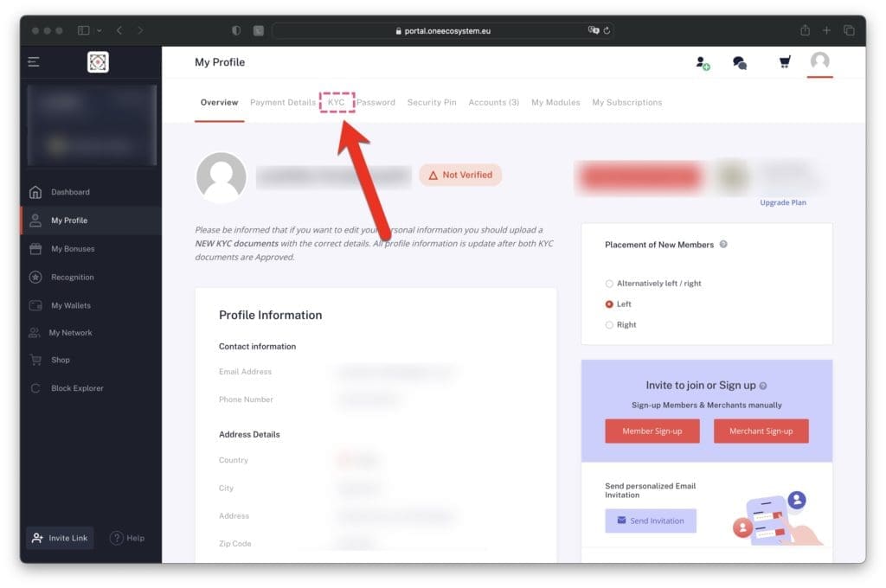Open My Profile in the sidebar
Screen dimensions: 886x588
pos(91,220)
